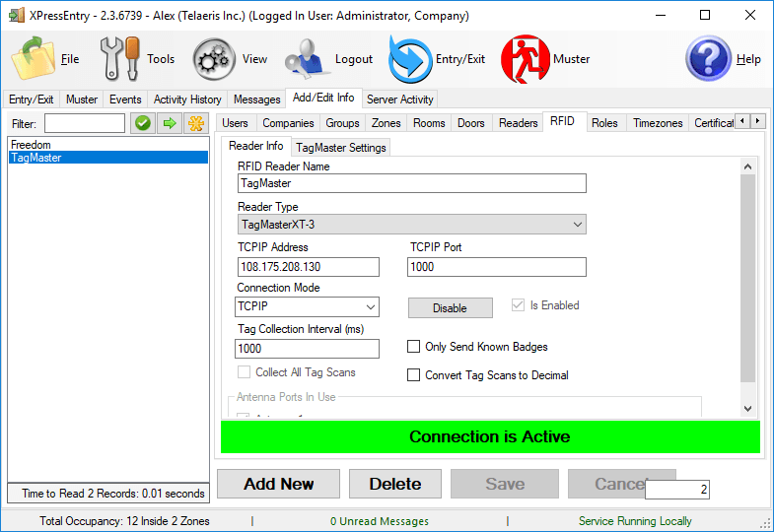Open the Server Activity tab
This screenshot has height=532, width=774.
(x=400, y=100)
